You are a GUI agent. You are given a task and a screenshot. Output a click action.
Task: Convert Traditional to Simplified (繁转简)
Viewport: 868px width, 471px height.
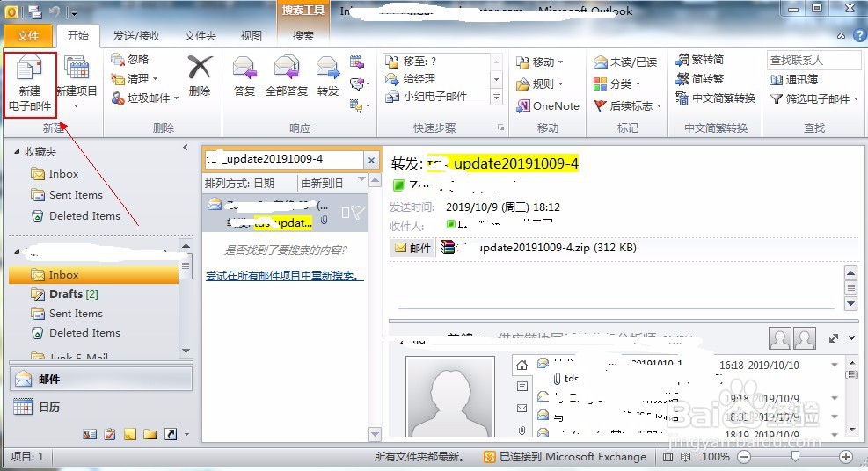click(x=700, y=60)
